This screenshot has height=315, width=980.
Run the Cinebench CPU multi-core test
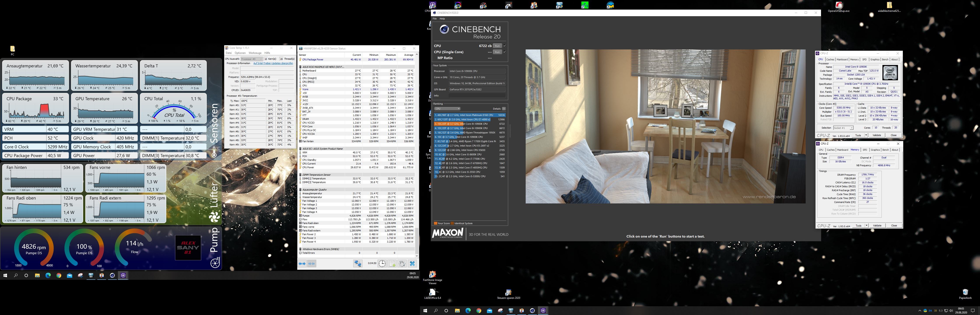tap(497, 46)
